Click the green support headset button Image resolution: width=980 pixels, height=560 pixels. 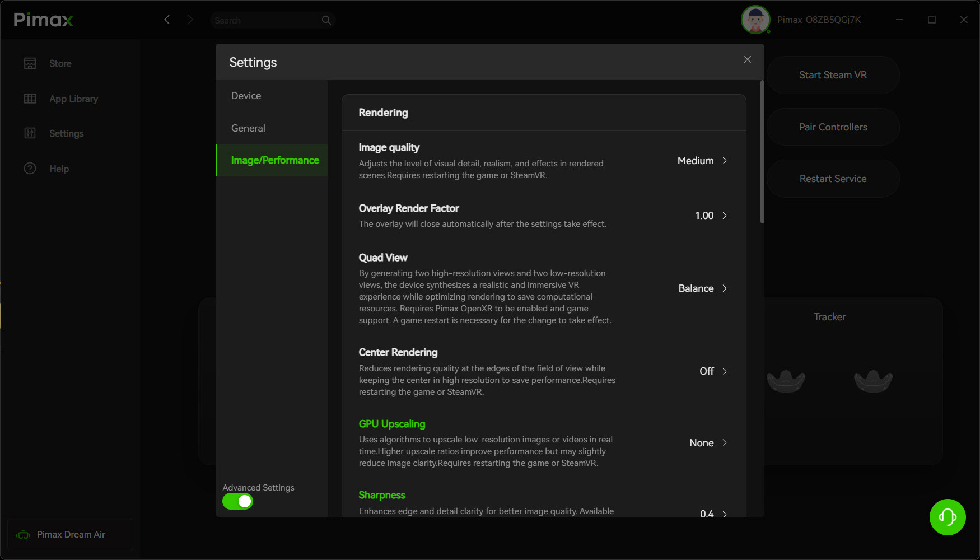coord(948,517)
